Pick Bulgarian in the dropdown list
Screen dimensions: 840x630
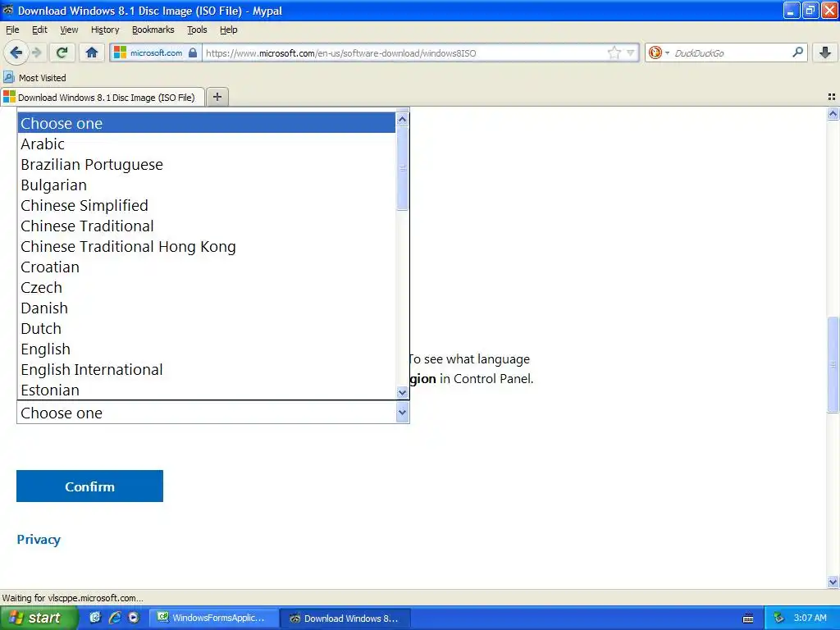pyautogui.click(x=207, y=185)
